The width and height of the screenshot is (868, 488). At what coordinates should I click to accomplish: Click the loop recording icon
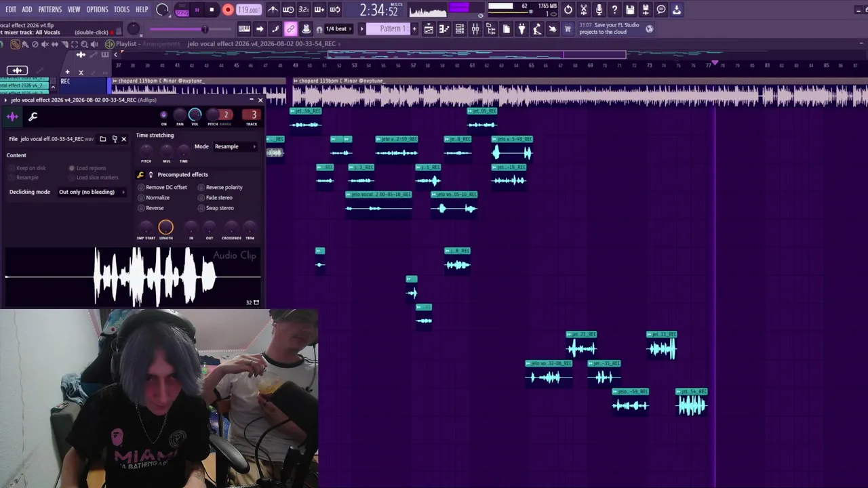point(335,9)
